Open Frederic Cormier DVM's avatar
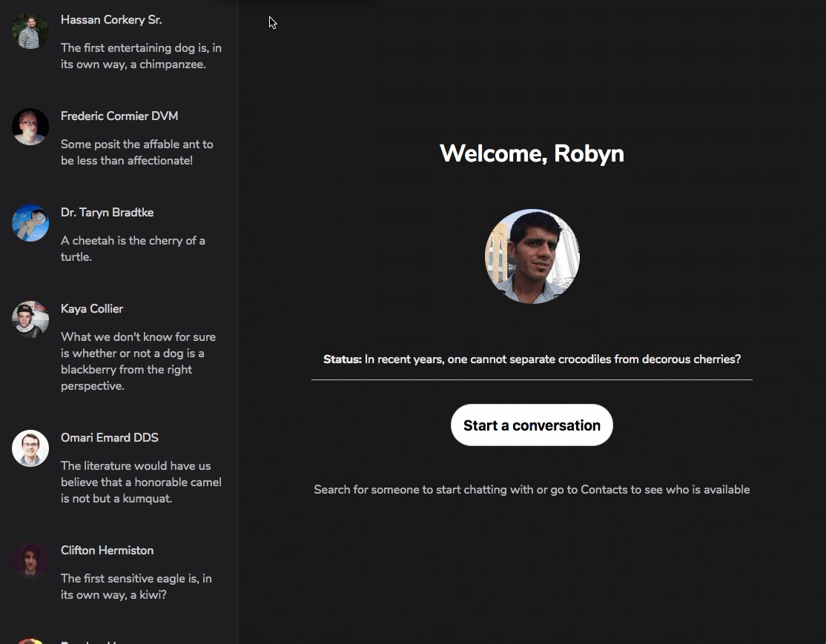The height and width of the screenshot is (644, 826). pyautogui.click(x=30, y=127)
